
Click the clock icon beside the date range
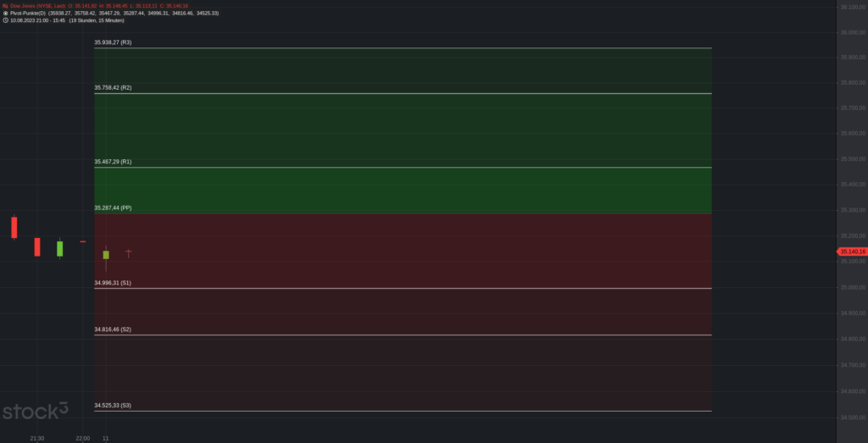[x=6, y=20]
